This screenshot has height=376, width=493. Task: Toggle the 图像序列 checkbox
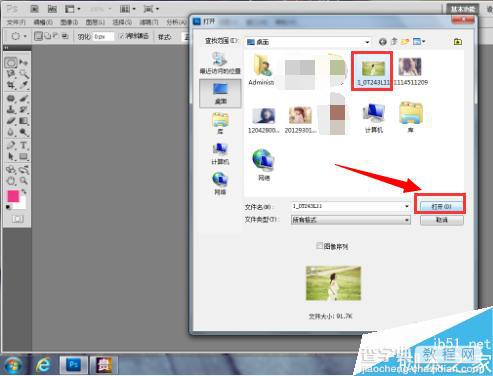coord(319,246)
